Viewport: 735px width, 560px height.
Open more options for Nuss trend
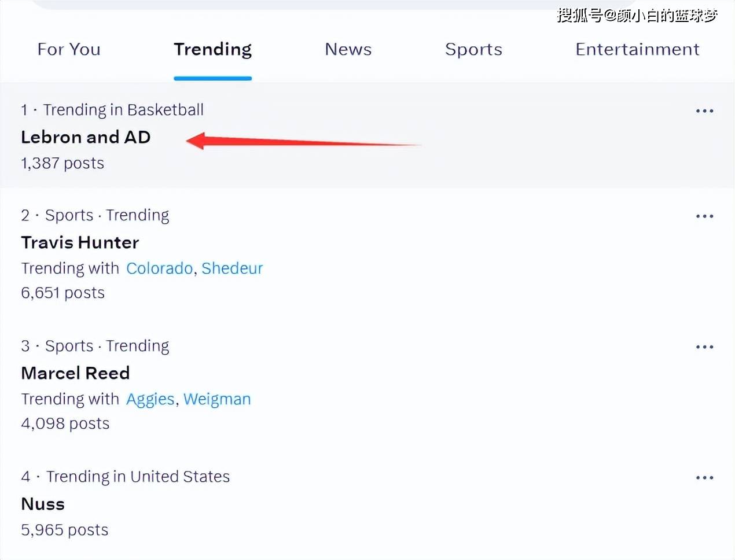[x=704, y=477]
